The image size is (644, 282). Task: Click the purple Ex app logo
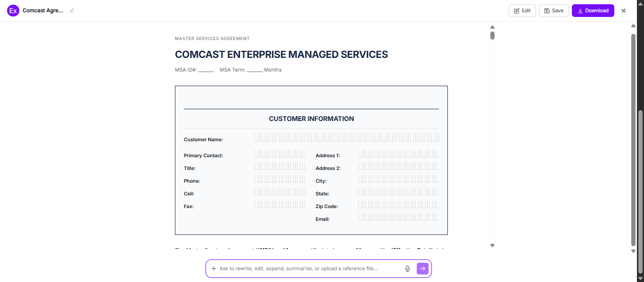[13, 10]
